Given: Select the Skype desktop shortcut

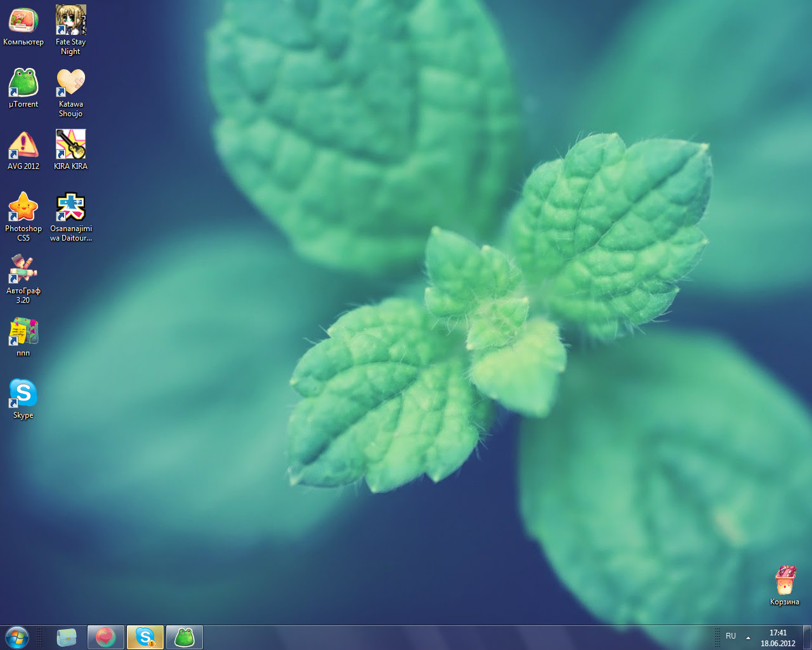Looking at the screenshot, I should click(x=23, y=399).
